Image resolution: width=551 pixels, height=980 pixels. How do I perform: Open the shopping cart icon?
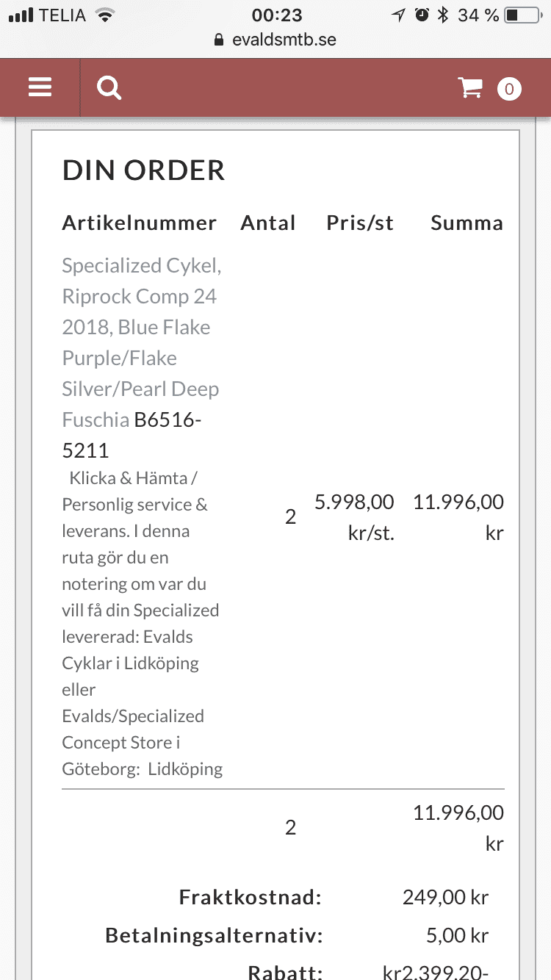(469, 88)
